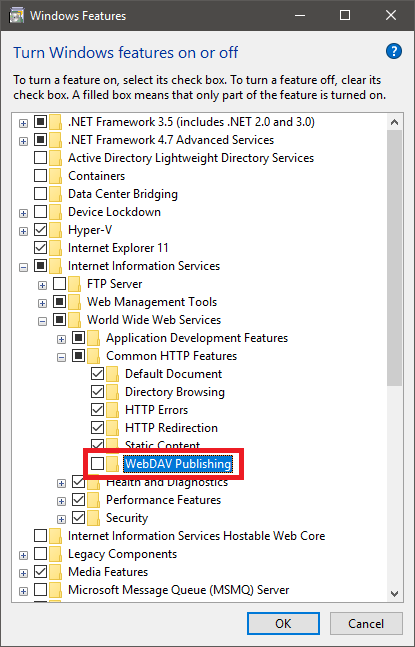Enable the FTP Server checkbox
Screen dimensions: 415x647
click(x=59, y=284)
